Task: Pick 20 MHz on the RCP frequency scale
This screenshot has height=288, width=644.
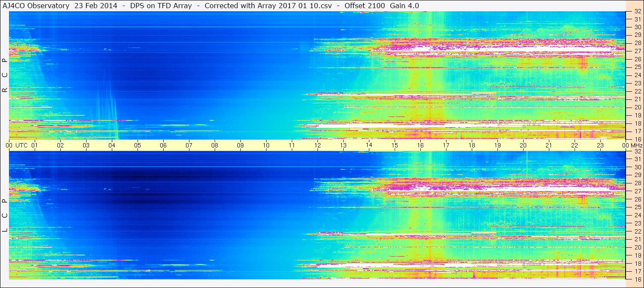Action: pyautogui.click(x=637, y=107)
